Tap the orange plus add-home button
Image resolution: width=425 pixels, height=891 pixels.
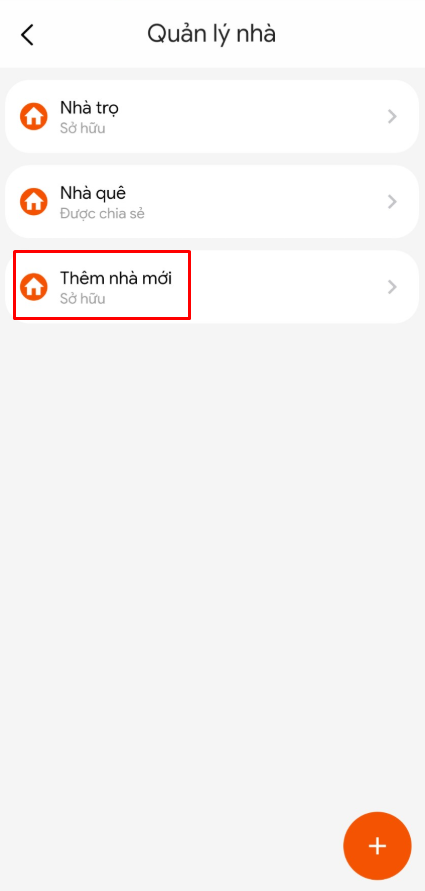point(377,846)
